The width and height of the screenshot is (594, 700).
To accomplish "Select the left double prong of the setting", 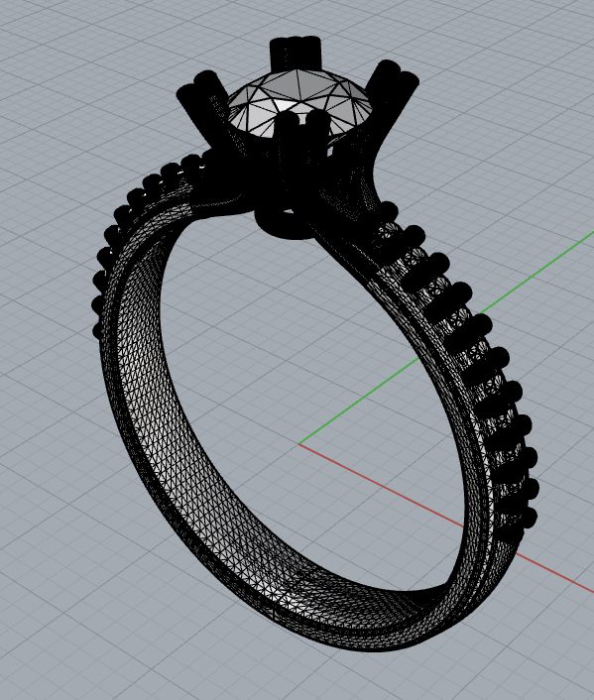I will tap(200, 98).
